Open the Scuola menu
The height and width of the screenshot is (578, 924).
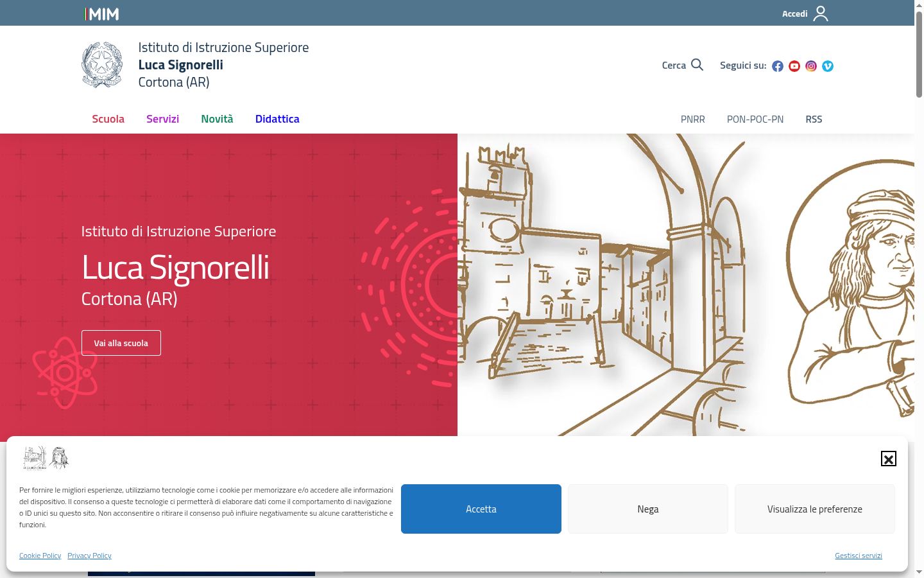point(108,119)
